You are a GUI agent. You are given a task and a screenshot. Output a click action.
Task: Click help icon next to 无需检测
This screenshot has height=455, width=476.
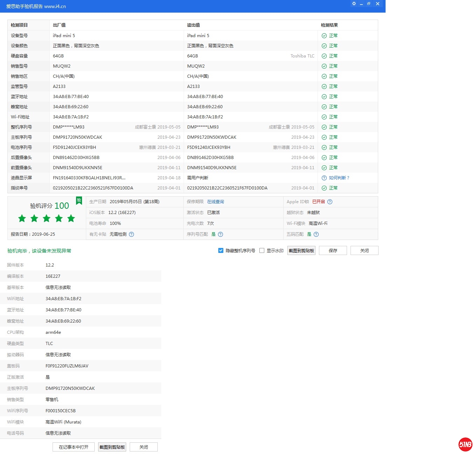[131, 234]
